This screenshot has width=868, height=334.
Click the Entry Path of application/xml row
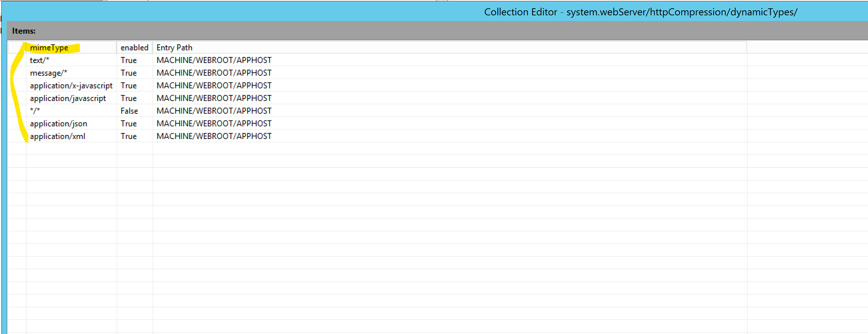(x=214, y=136)
